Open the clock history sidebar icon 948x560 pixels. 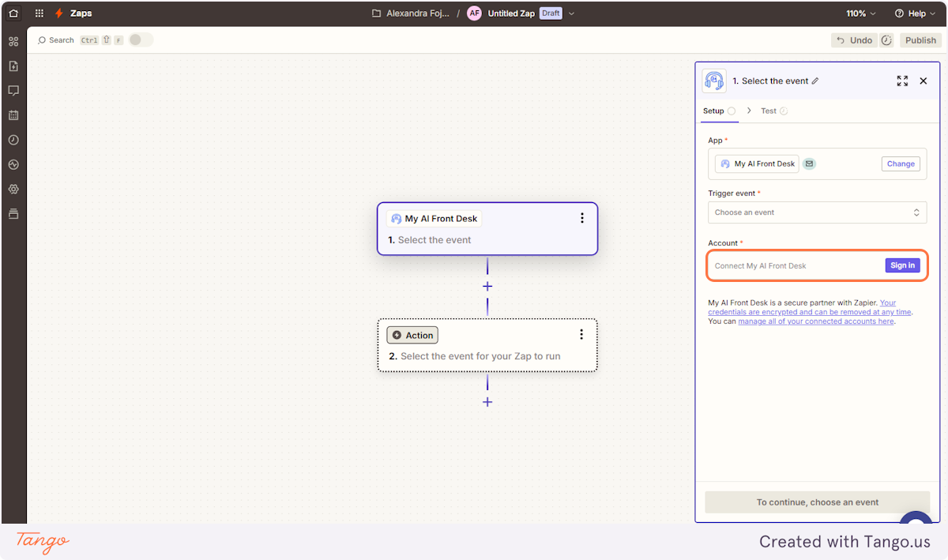(x=13, y=140)
